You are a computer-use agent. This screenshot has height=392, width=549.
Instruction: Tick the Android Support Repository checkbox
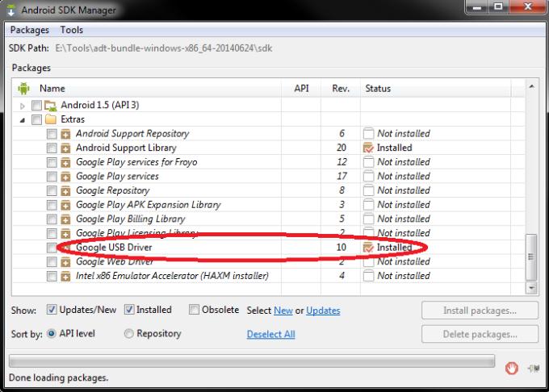pos(52,134)
